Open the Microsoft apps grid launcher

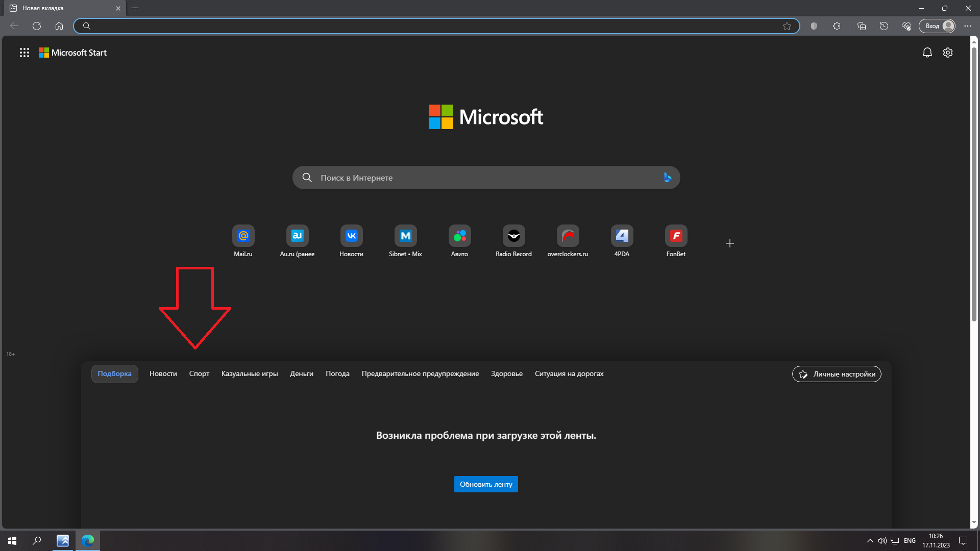tap(24, 53)
